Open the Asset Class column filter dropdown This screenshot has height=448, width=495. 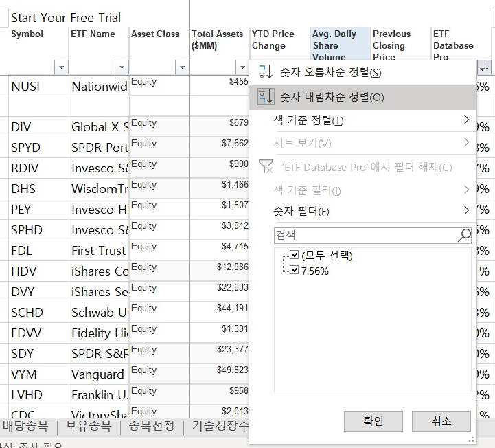point(182,67)
